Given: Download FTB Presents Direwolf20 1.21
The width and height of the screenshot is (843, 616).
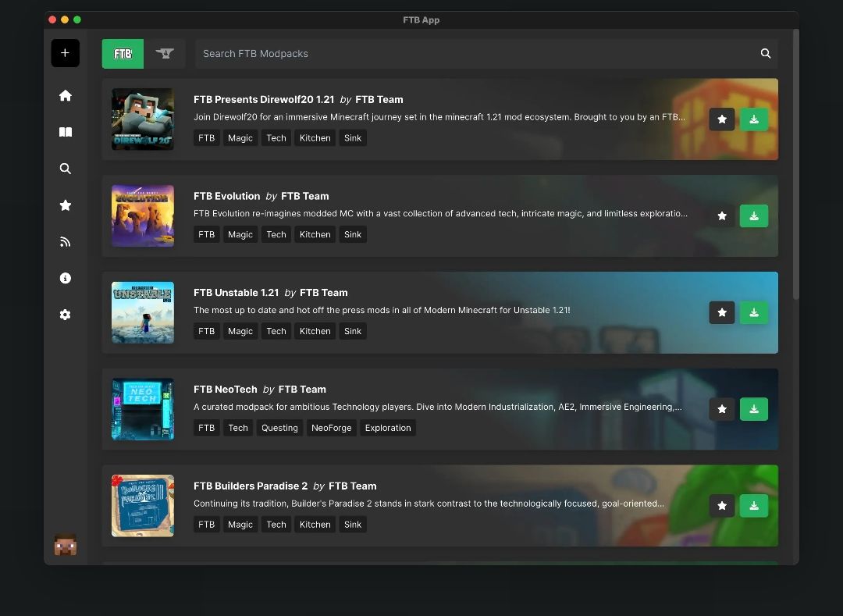Looking at the screenshot, I should (x=754, y=119).
